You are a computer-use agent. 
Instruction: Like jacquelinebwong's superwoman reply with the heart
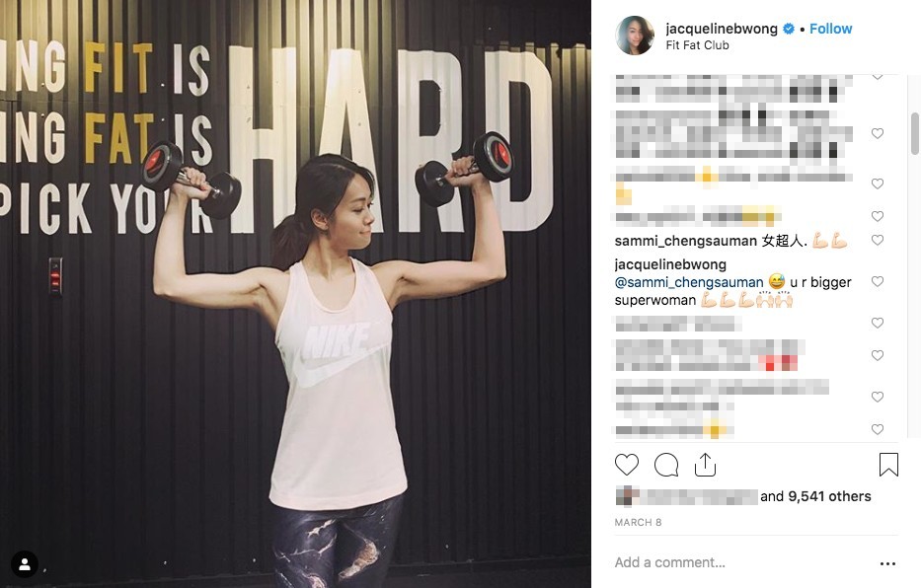877,282
